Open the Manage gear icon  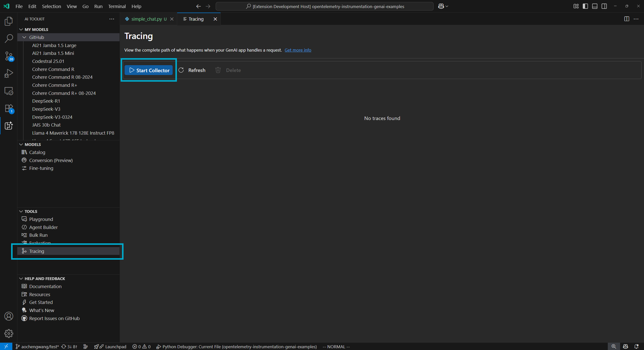[x=9, y=333]
